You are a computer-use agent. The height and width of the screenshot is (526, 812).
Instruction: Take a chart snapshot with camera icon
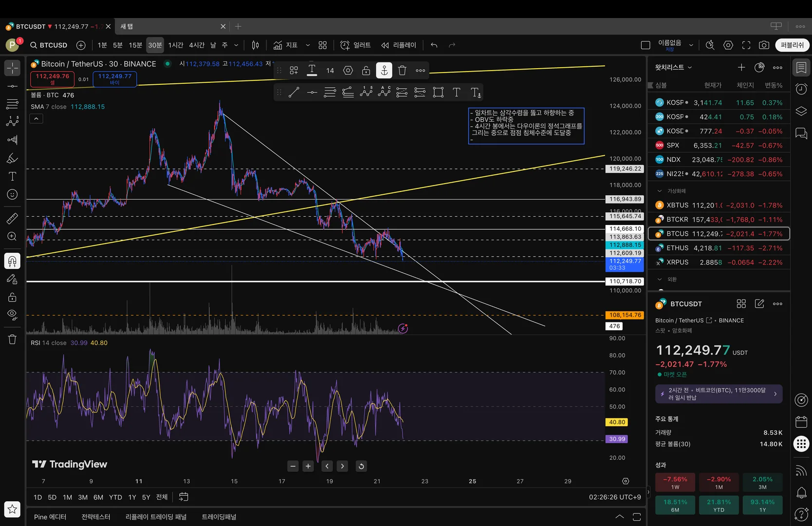(764, 45)
